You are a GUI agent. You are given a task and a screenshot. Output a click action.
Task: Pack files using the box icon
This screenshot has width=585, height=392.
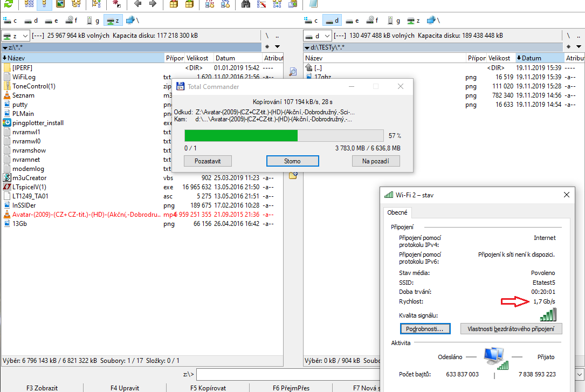174,4
